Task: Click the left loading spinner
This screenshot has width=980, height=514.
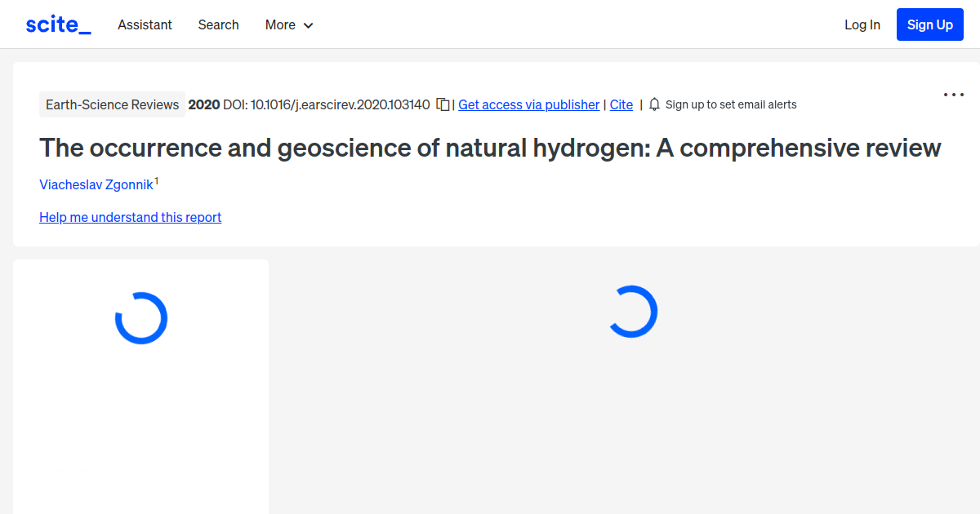Action: point(140,317)
